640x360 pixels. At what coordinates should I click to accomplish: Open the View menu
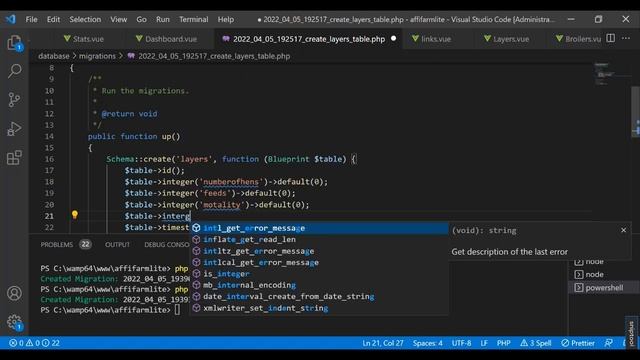pyautogui.click(x=118, y=19)
